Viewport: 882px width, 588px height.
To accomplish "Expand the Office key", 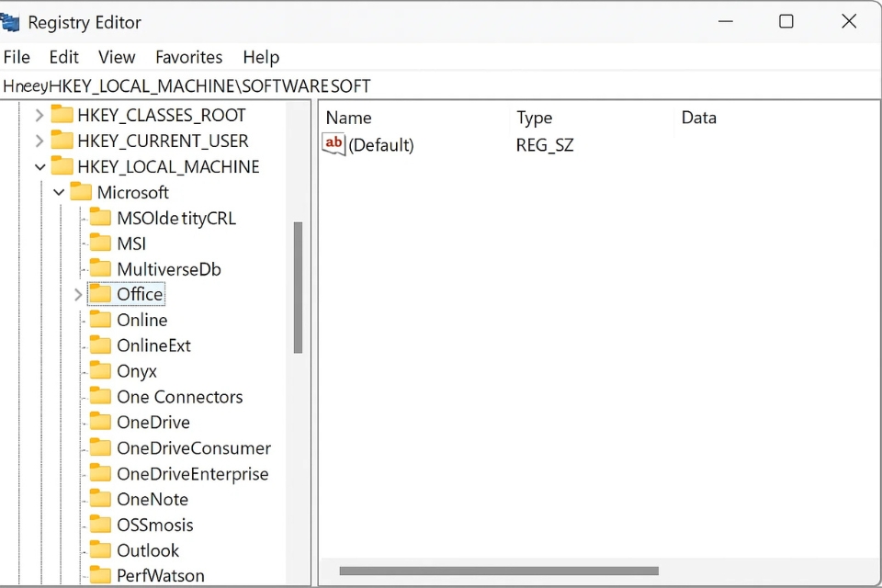I will click(x=78, y=295).
